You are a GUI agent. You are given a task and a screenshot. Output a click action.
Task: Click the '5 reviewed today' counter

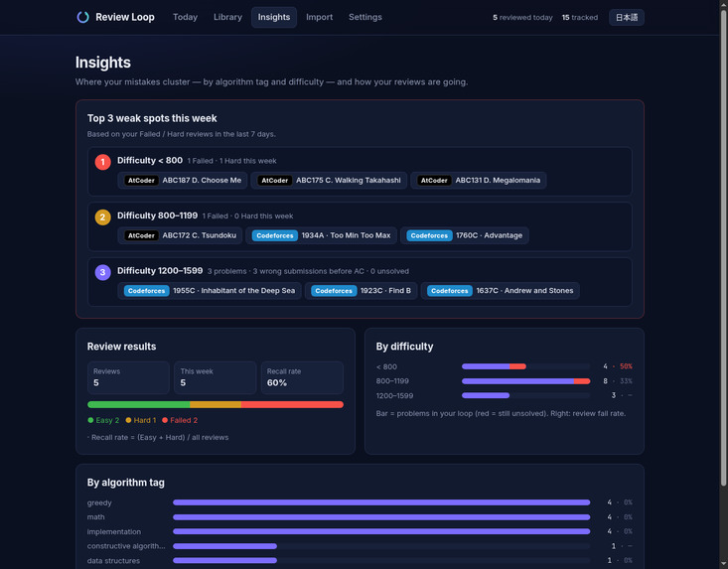pyautogui.click(x=522, y=18)
